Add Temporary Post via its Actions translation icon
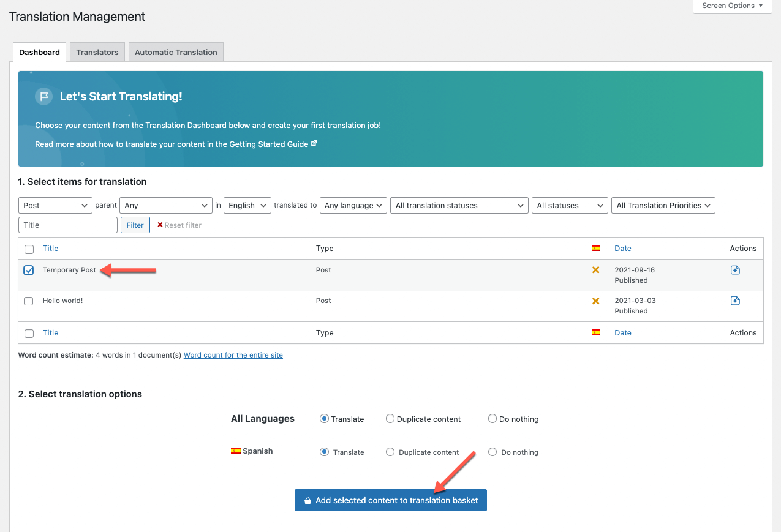The width and height of the screenshot is (781, 532). (x=735, y=269)
